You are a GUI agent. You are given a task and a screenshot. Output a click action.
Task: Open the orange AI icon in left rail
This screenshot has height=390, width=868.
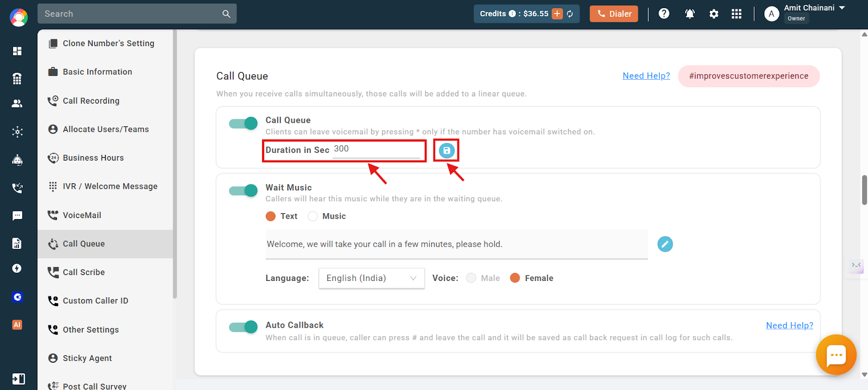click(17, 325)
